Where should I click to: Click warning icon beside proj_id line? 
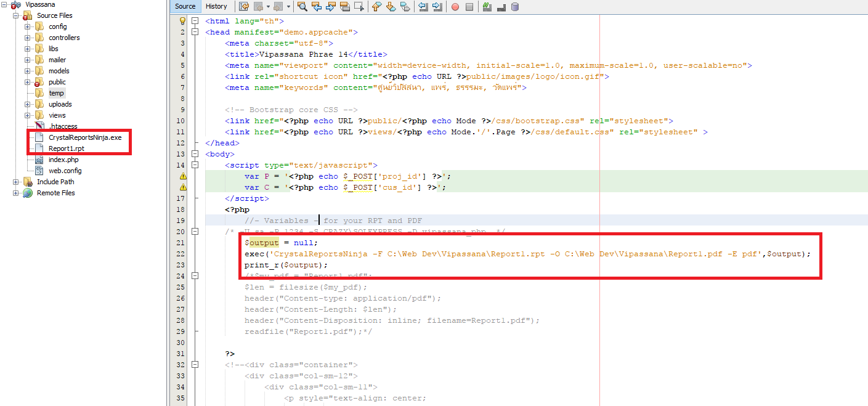(x=182, y=176)
